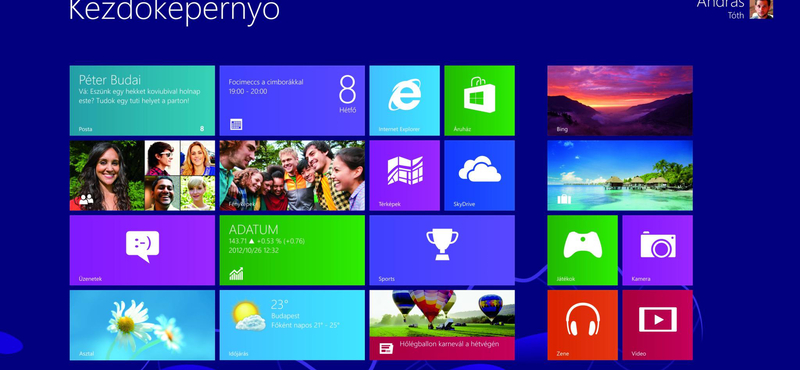Click the calendar grid icon on the calendar tile

pos(236,124)
